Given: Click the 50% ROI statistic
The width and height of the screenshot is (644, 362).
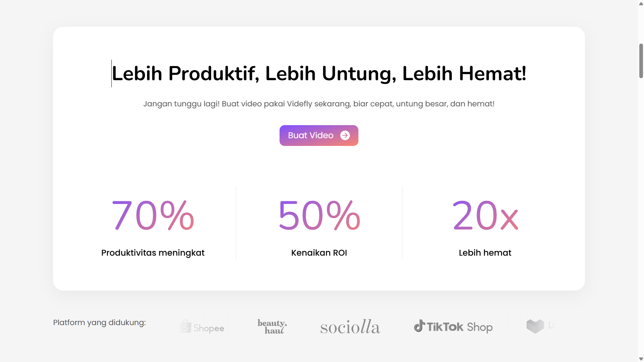Looking at the screenshot, I should (319, 215).
